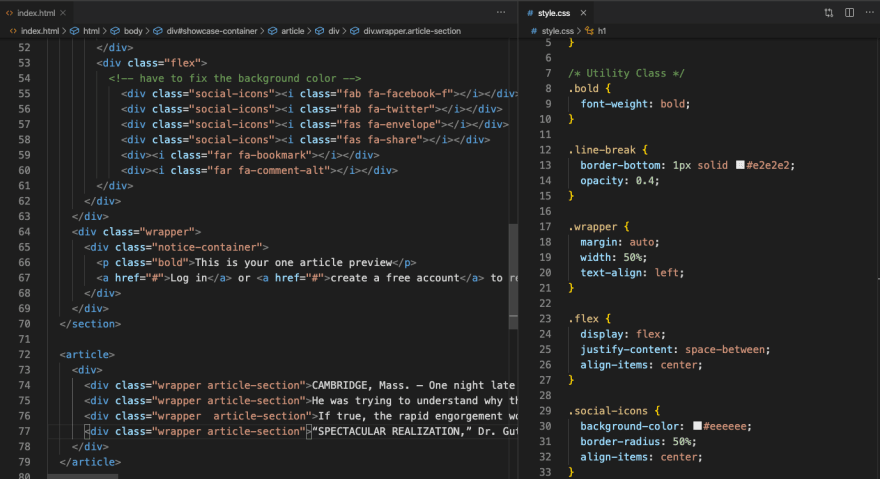Click closing article tag on line 79

click(x=90, y=462)
